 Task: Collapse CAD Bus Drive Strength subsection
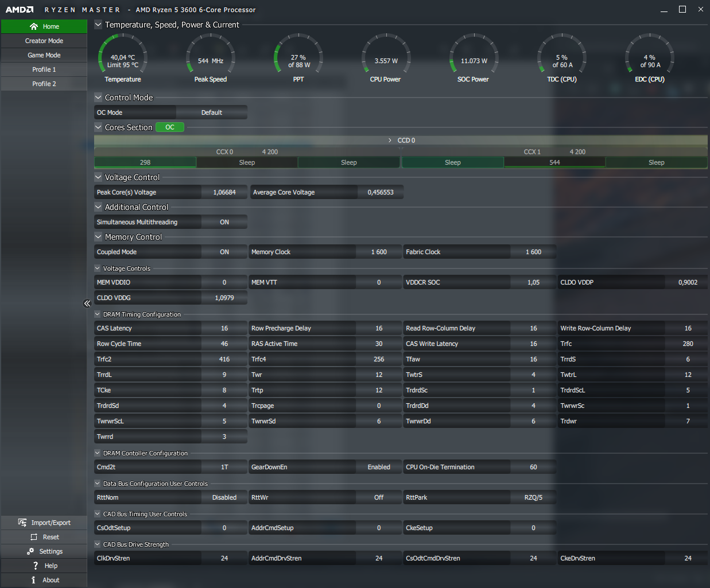[98, 544]
